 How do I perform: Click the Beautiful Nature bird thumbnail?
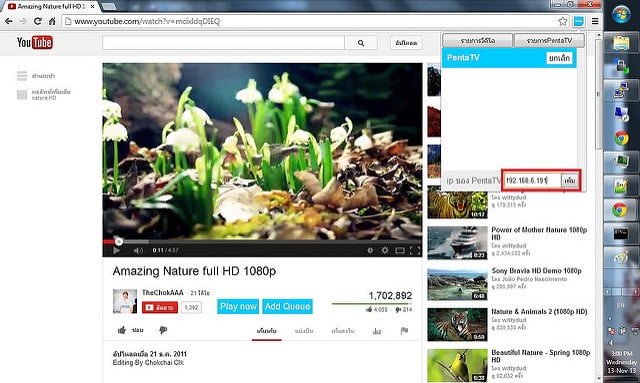pos(457,365)
